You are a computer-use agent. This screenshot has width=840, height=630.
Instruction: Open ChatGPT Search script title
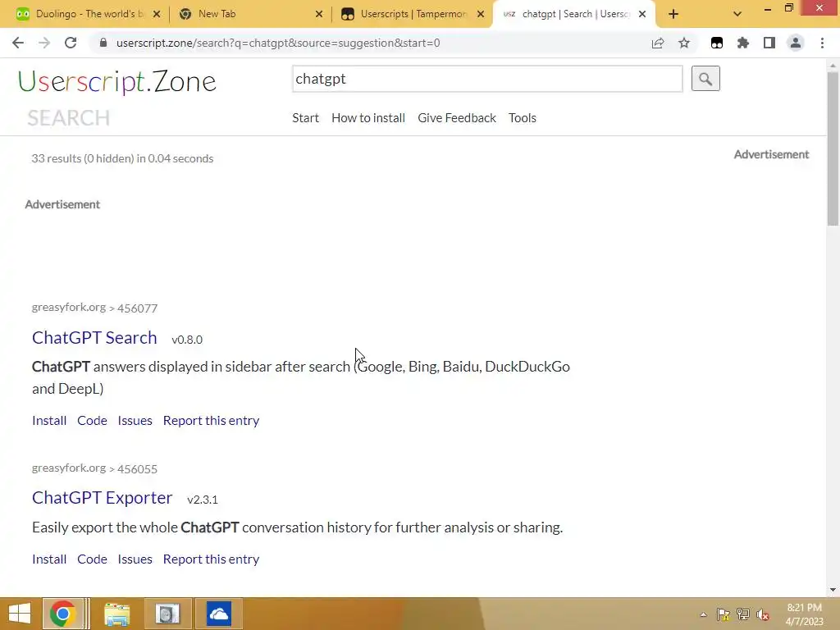(x=94, y=337)
